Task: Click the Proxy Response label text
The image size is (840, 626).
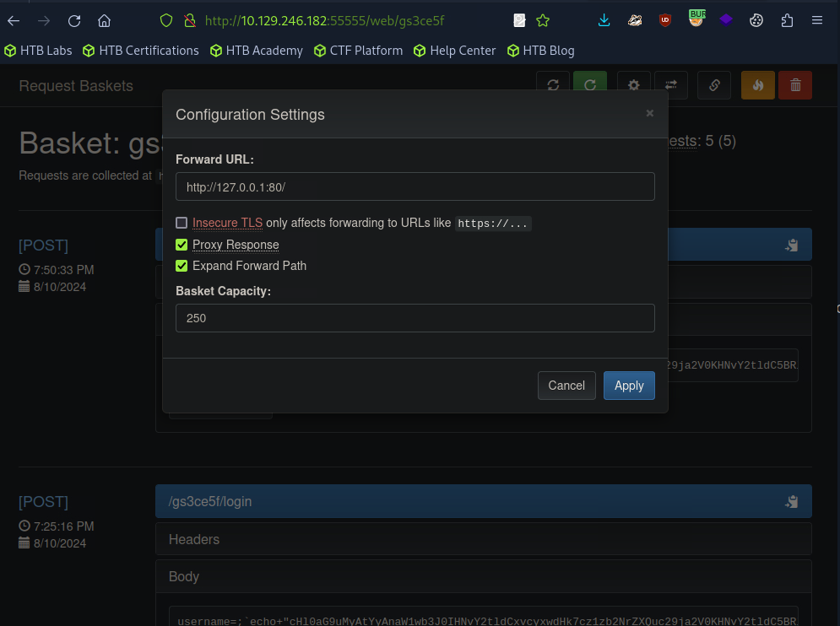Action: [236, 245]
